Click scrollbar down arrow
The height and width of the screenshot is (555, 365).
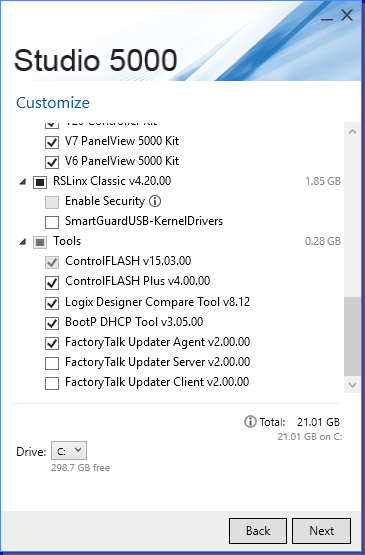352,385
